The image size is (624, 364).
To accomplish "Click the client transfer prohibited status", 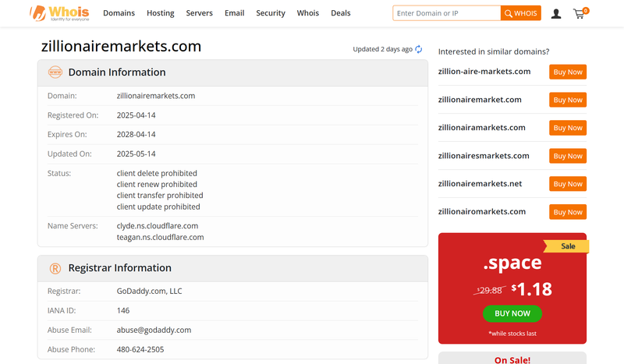I will [x=160, y=196].
